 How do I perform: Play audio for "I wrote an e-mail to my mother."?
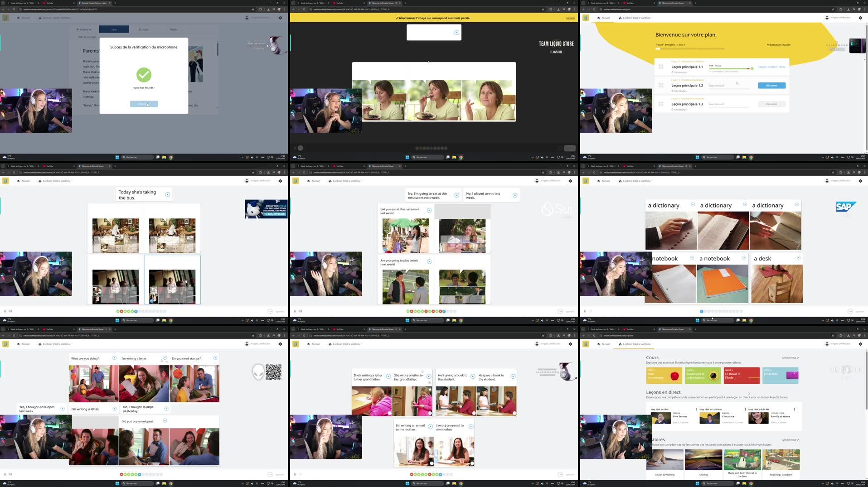(x=471, y=427)
